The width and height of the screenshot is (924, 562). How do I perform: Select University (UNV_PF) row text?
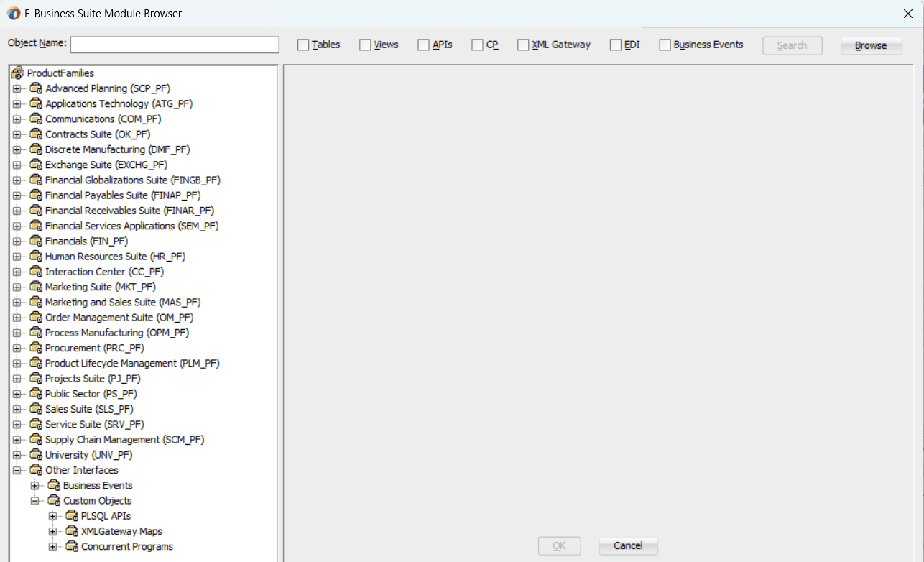tap(89, 455)
